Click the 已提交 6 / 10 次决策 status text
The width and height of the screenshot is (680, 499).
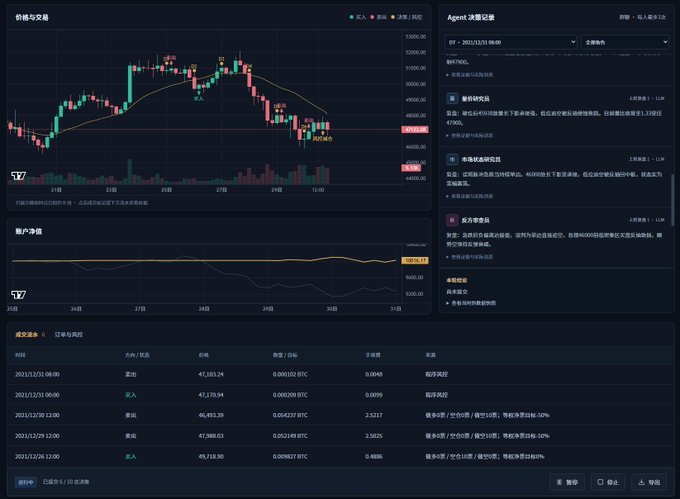click(66, 482)
